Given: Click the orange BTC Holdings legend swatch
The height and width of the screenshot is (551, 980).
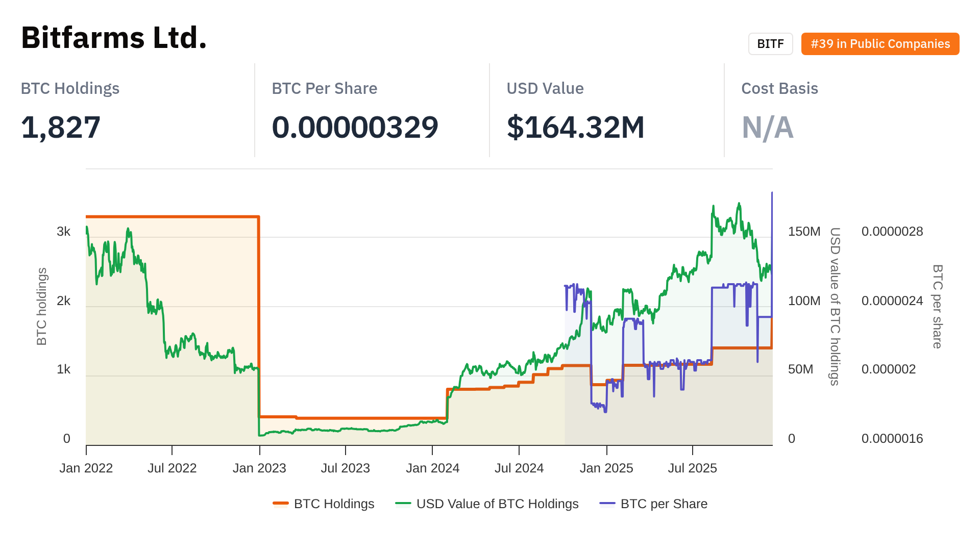Looking at the screenshot, I should [x=281, y=504].
